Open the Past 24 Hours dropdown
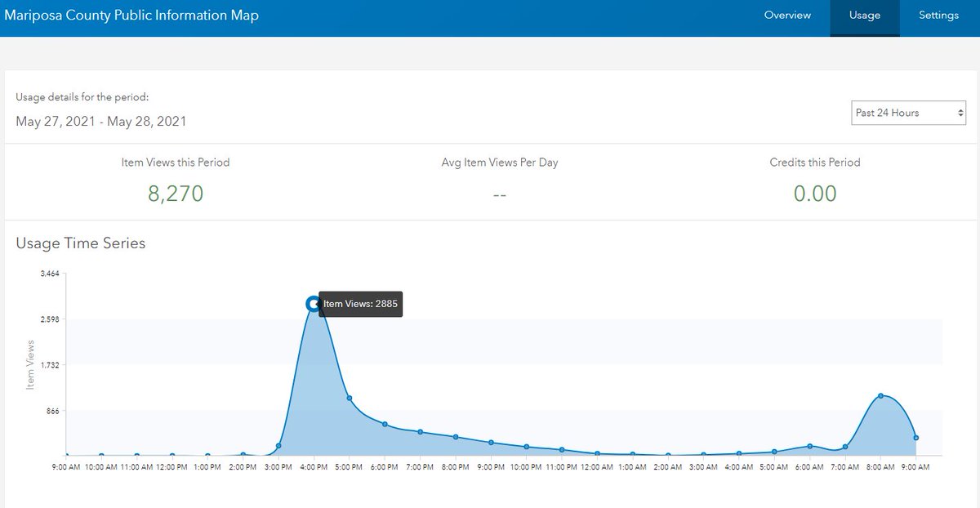The width and height of the screenshot is (980, 508). click(908, 113)
